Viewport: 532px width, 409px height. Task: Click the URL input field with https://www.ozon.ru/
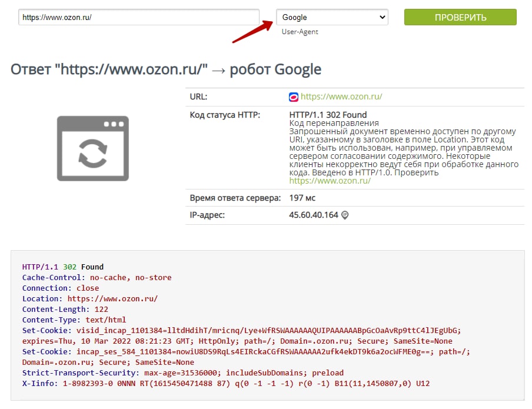coord(139,17)
